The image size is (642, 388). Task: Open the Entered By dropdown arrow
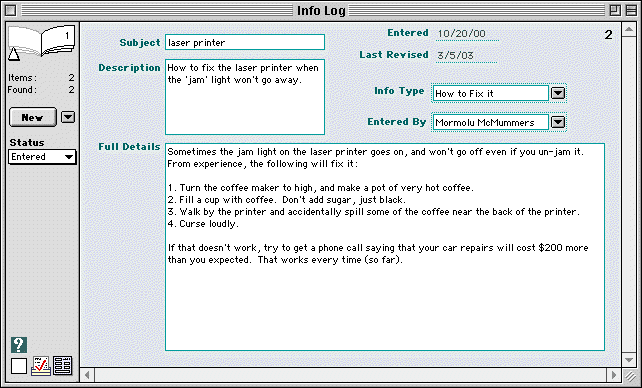click(558, 122)
